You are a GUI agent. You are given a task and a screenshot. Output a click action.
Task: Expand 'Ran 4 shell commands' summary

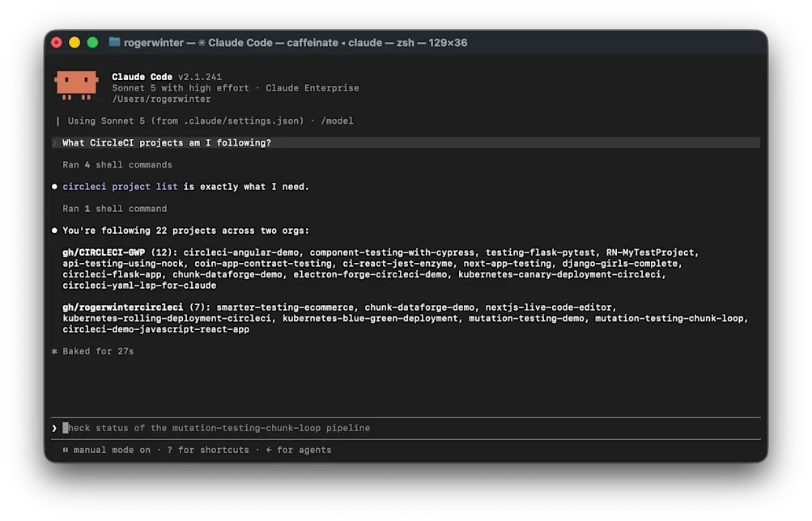(x=117, y=164)
